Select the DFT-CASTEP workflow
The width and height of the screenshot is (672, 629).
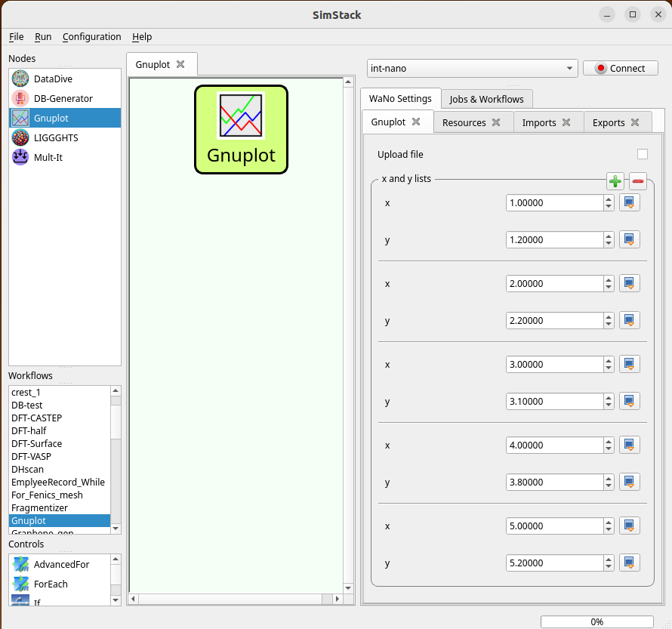point(60,418)
